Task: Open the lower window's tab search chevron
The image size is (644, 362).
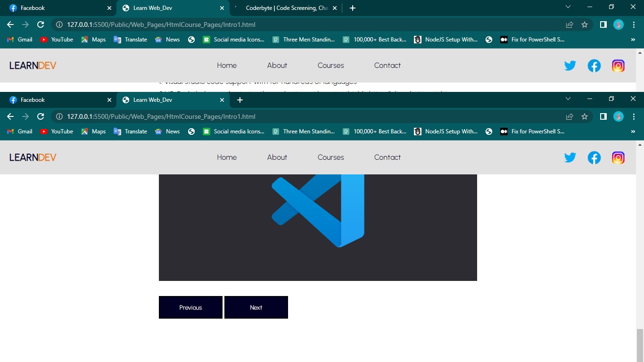Action: 568,99
